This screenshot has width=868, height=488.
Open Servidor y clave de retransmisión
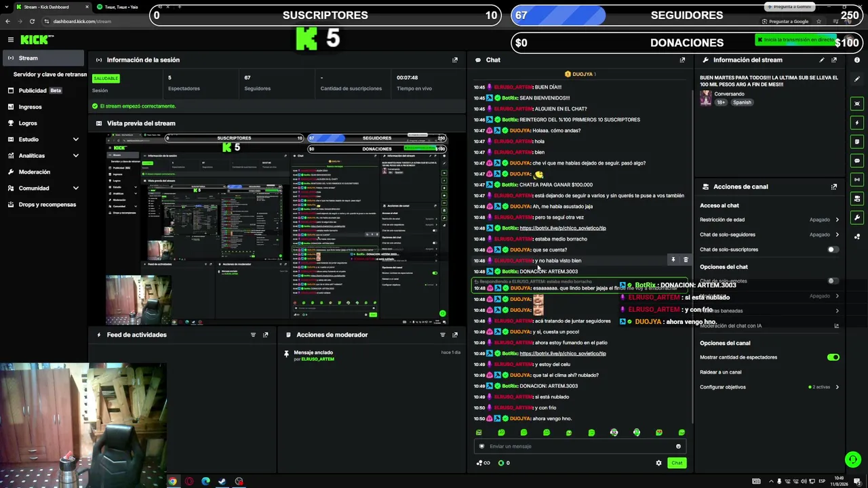[50, 75]
